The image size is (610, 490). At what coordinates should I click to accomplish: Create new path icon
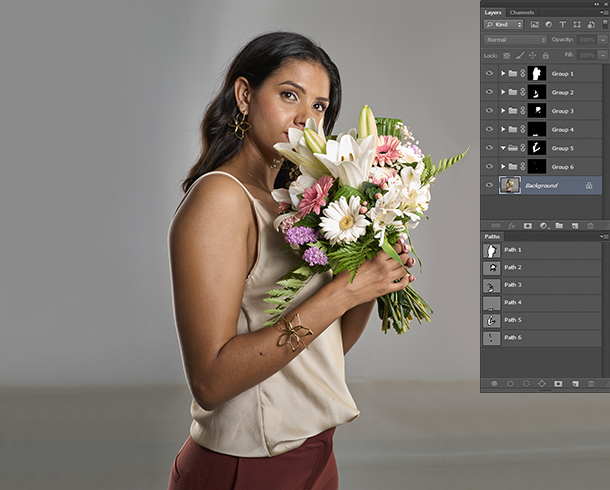(x=575, y=383)
